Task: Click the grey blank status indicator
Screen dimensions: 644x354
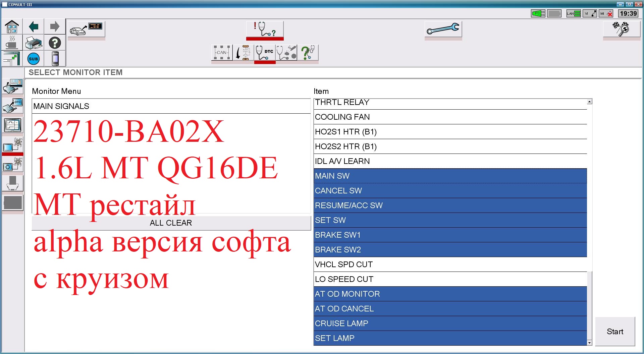Action: click(554, 13)
